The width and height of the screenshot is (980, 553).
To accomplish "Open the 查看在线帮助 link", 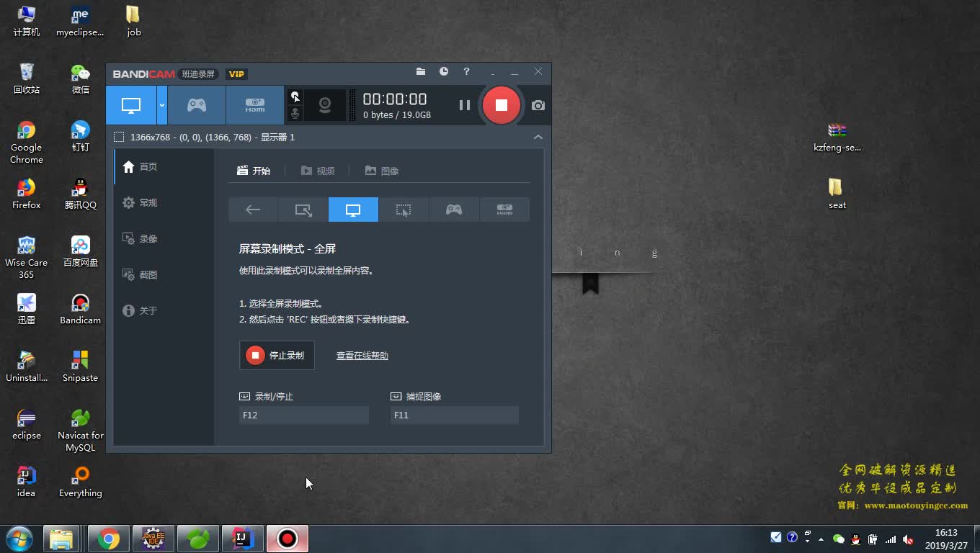I will point(362,356).
